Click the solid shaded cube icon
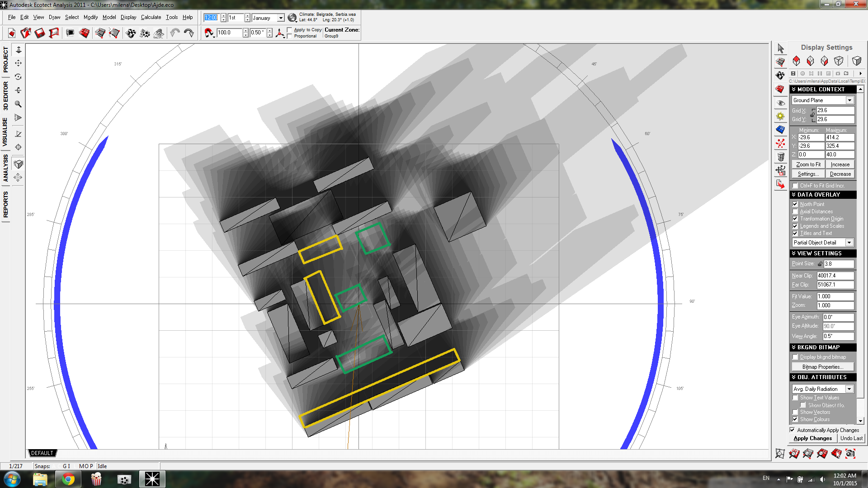The image size is (868, 488). point(857,61)
